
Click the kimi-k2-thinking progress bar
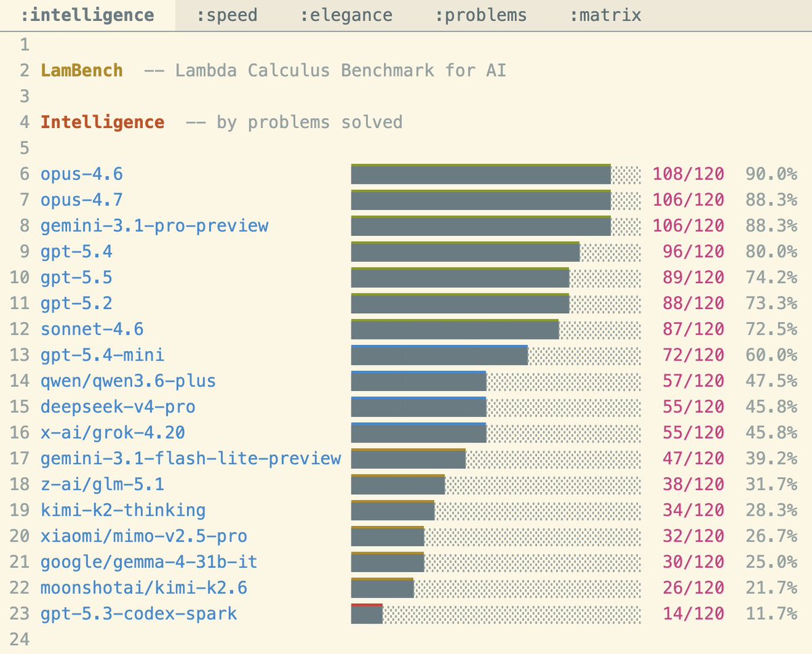[x=496, y=510]
